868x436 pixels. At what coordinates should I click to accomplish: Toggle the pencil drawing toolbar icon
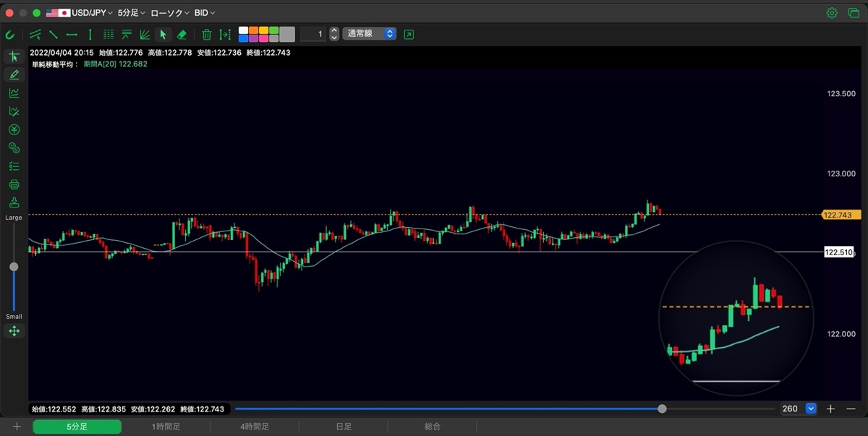tap(14, 74)
